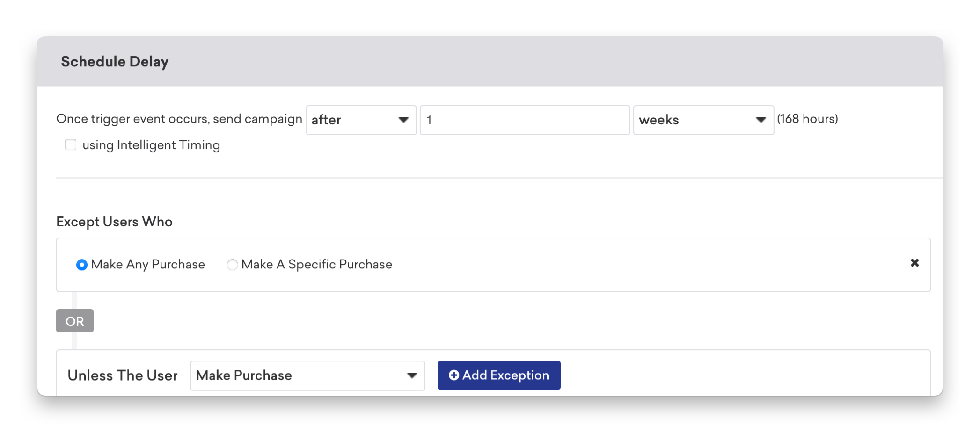Choose the Make A Specific Purchase option
The image size is (980, 433).
point(232,265)
